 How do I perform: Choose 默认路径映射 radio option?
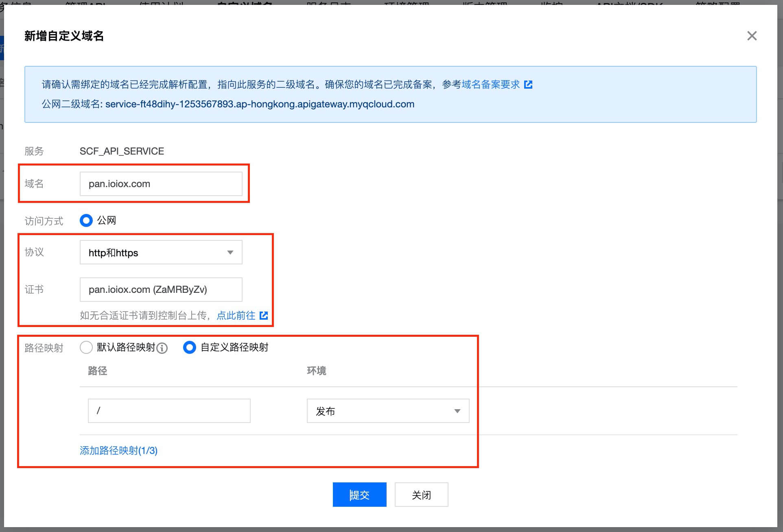86,347
